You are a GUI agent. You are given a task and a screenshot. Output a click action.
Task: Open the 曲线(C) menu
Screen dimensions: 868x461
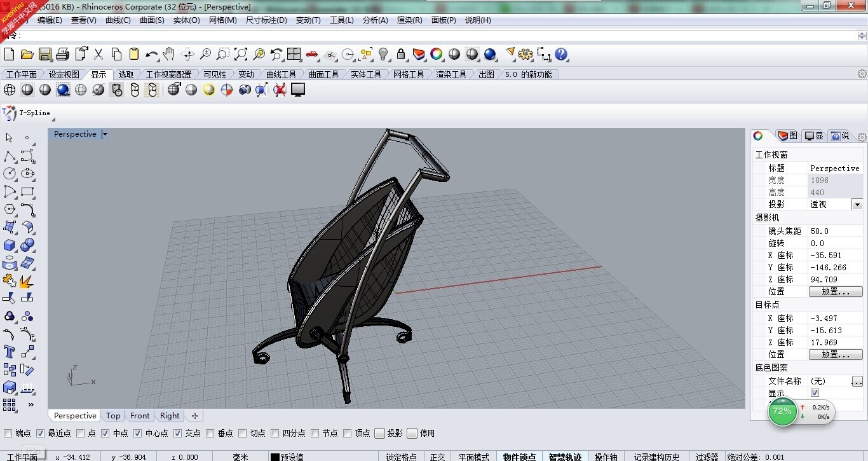coord(118,20)
